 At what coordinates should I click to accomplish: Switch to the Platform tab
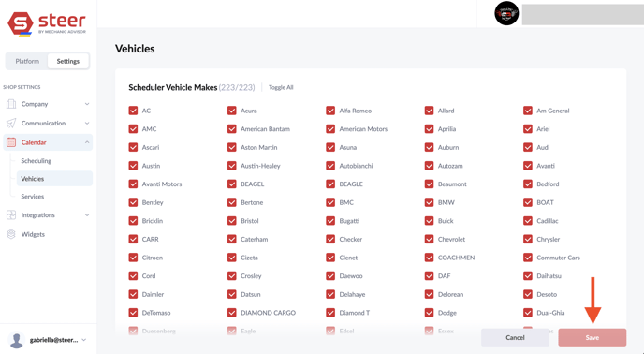[27, 61]
